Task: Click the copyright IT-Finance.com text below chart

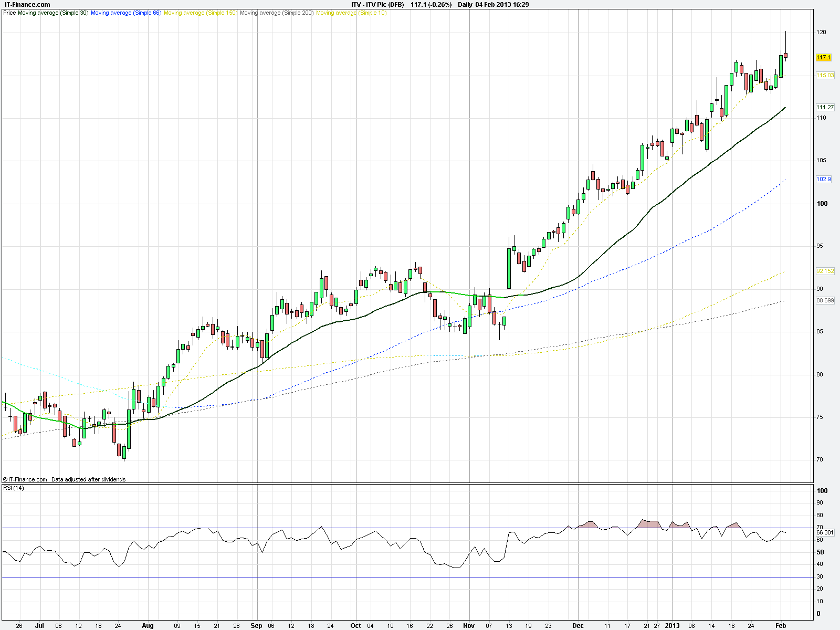Action: click(25, 479)
